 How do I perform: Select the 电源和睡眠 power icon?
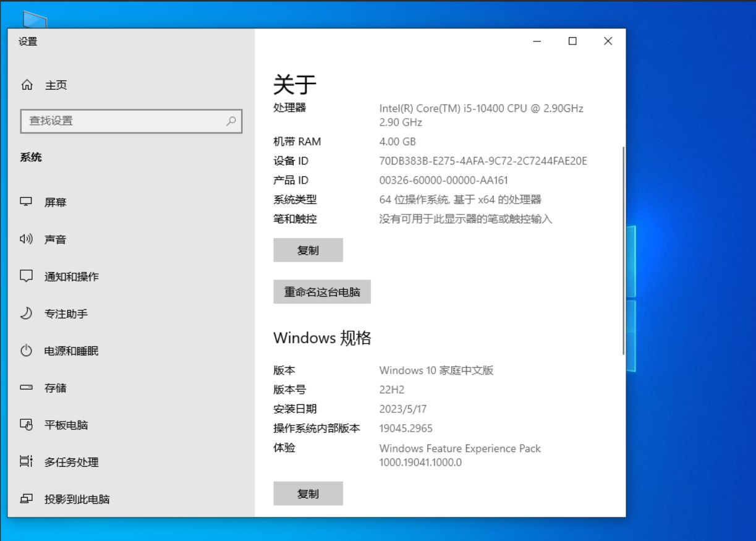[26, 351]
